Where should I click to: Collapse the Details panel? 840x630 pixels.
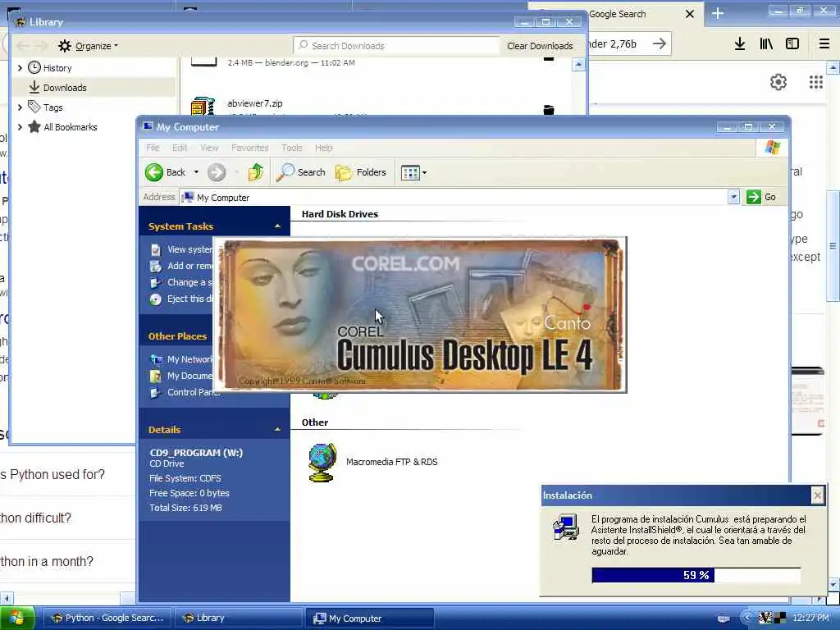277,430
